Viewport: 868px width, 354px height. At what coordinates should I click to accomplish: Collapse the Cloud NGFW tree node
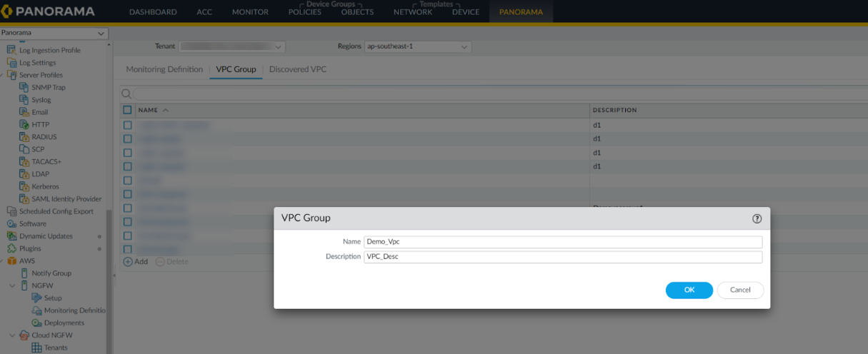[12, 335]
